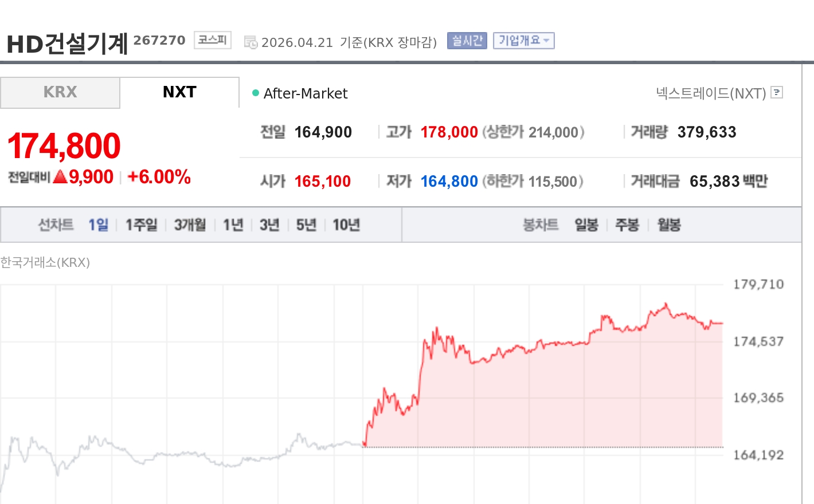Show the 3개월 line chart

(190, 225)
